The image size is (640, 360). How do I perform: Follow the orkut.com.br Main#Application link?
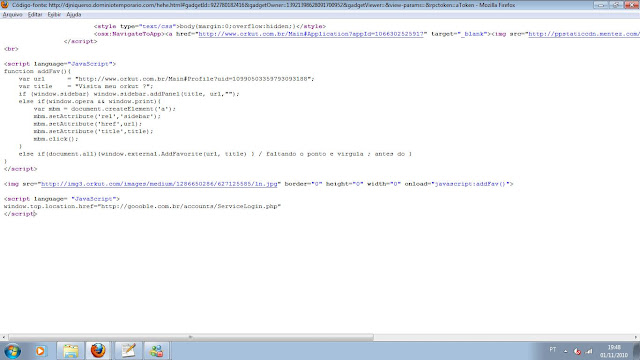(x=311, y=34)
